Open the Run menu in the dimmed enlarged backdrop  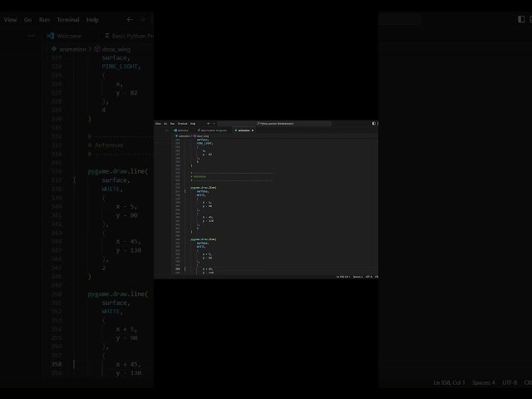pyautogui.click(x=44, y=20)
